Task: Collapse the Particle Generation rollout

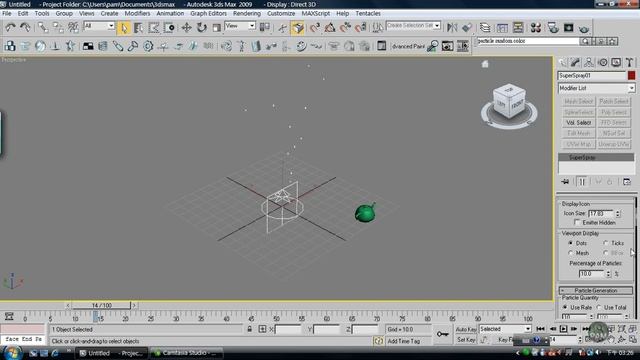Action: pos(596,291)
